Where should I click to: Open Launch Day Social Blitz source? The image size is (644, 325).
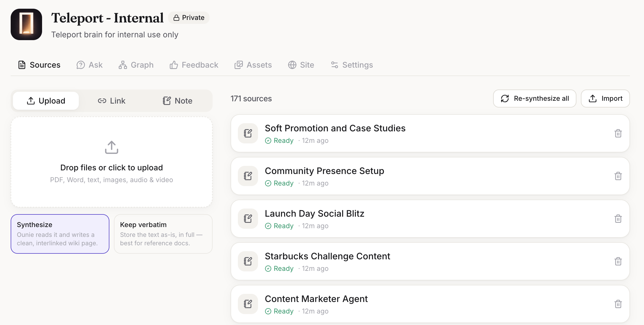(x=430, y=219)
